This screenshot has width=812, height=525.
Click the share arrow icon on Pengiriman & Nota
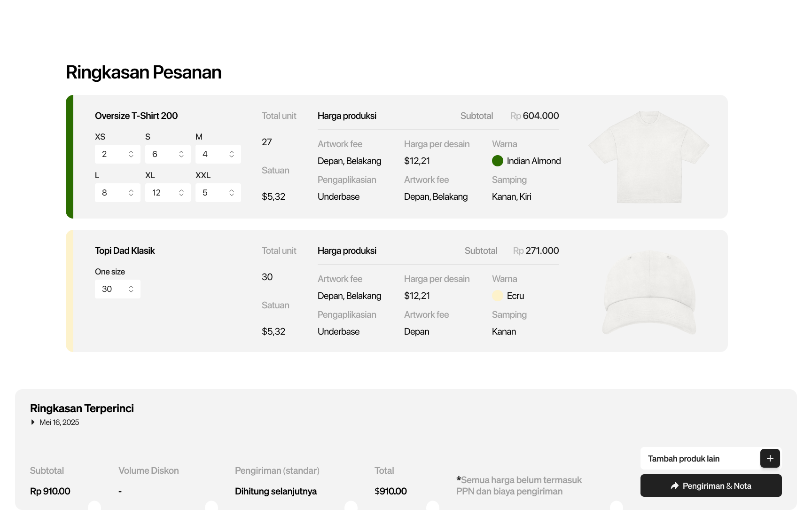(675, 486)
